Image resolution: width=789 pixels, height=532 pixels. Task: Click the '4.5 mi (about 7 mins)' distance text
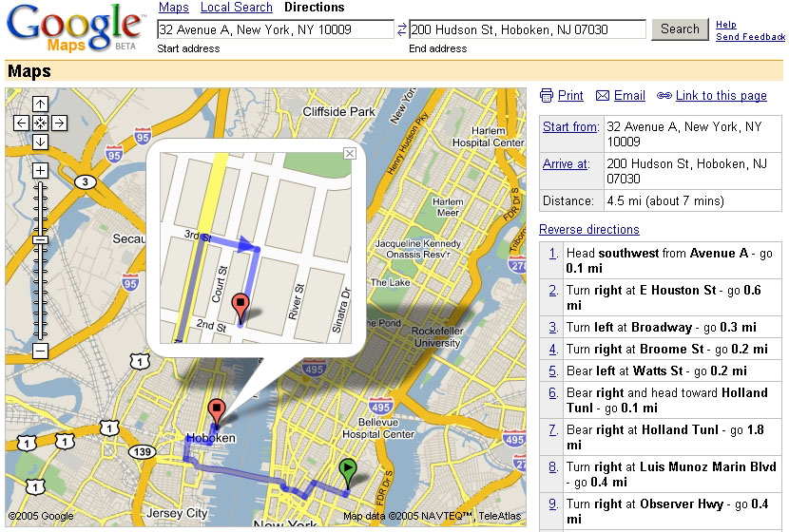pos(665,201)
